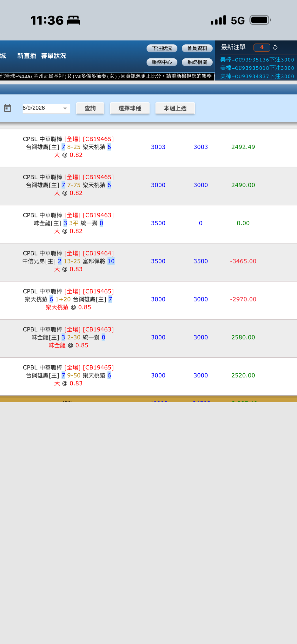Viewport: 297px width, 644px height.
Task: Select the result value 2490.00
Action: pos(243,185)
